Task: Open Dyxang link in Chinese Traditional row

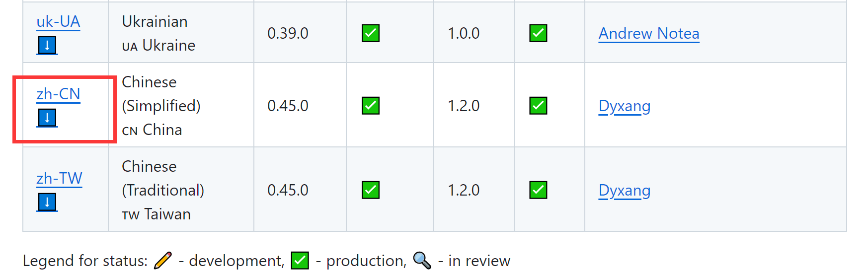Action: click(x=625, y=191)
